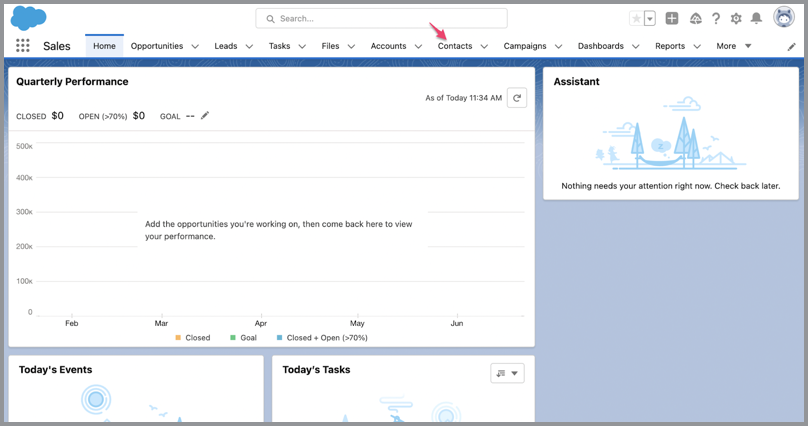Screen dimensions: 808x426
Task: Edit the quarterly goal pencil icon
Action: point(205,116)
